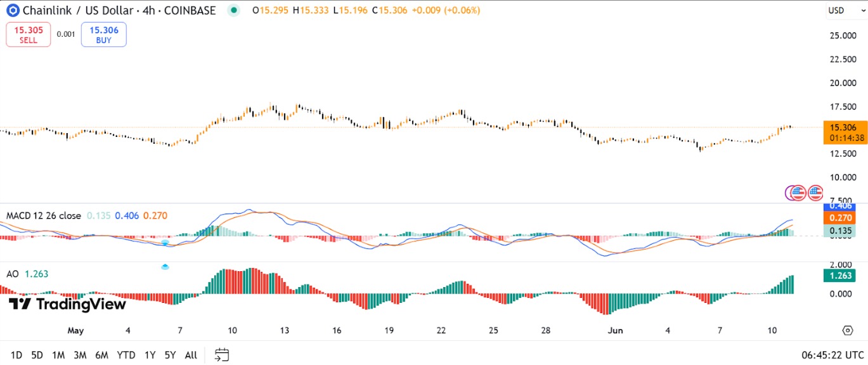Viewport: 868px width, 365px height.
Task: Select the 5D time range
Action: [37, 355]
